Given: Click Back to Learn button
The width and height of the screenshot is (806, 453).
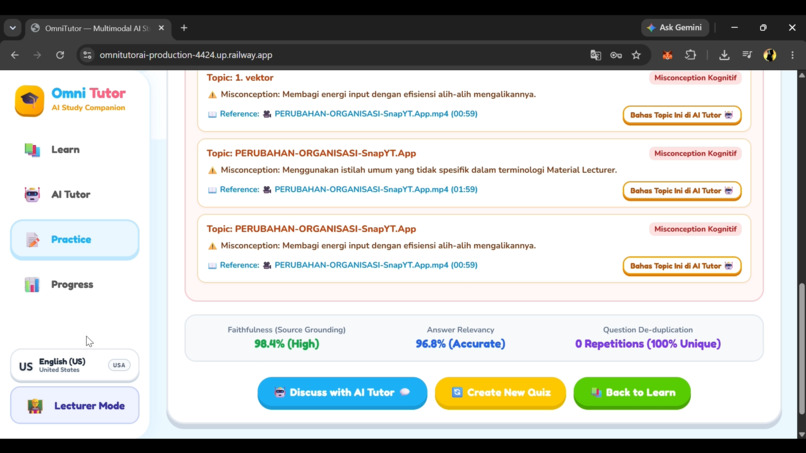Looking at the screenshot, I should tap(632, 392).
